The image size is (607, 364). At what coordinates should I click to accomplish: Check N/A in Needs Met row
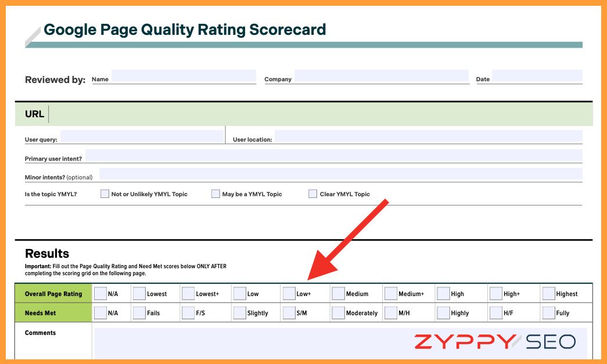click(x=100, y=312)
